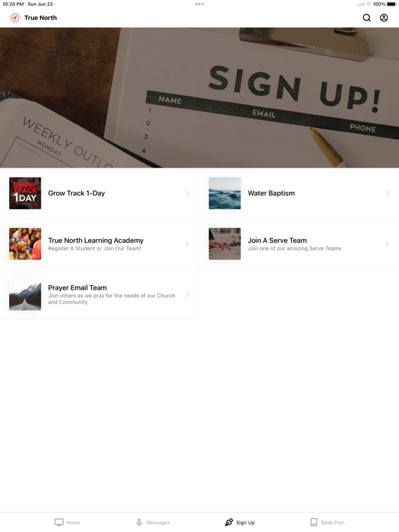Expand the Water Baptism chevron
Viewport: 399px width, 532px height.
tap(387, 193)
